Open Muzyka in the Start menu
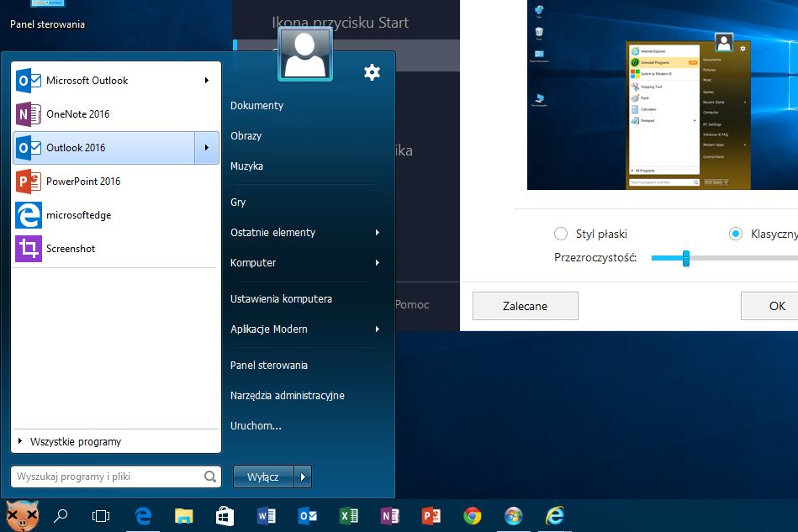This screenshot has width=798, height=532. click(x=246, y=166)
